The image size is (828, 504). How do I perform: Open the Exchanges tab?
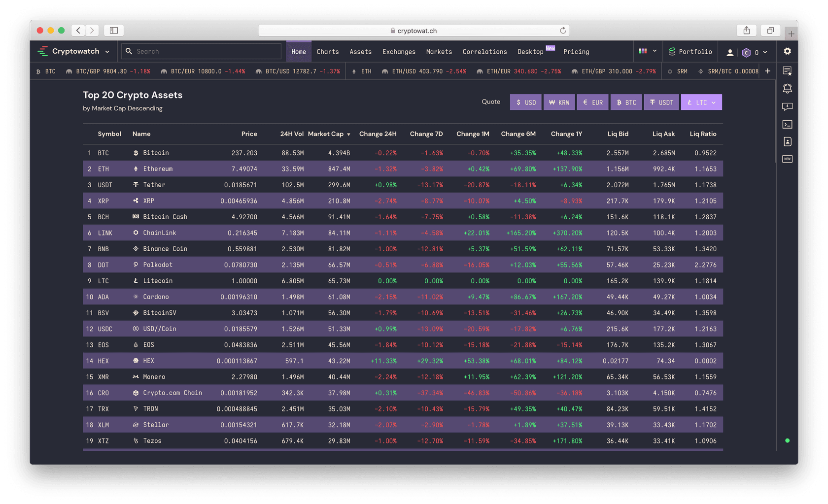[x=399, y=52]
